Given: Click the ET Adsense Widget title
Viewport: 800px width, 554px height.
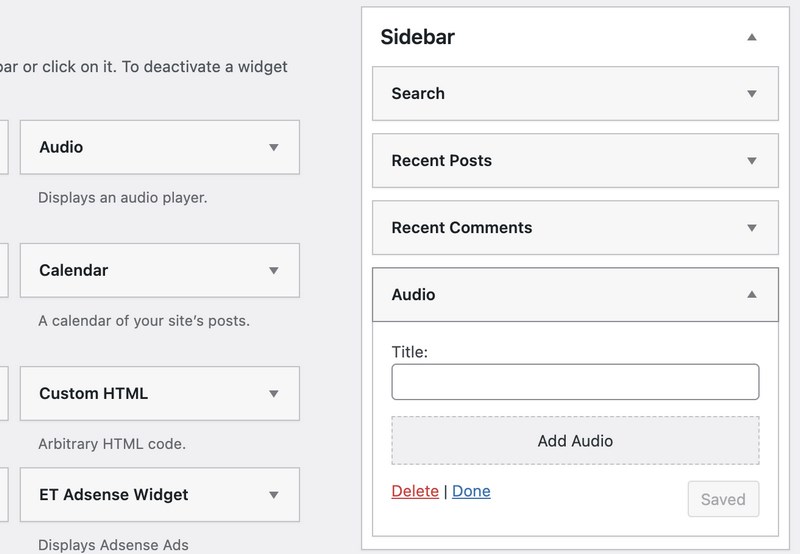Looking at the screenshot, I should (x=114, y=495).
